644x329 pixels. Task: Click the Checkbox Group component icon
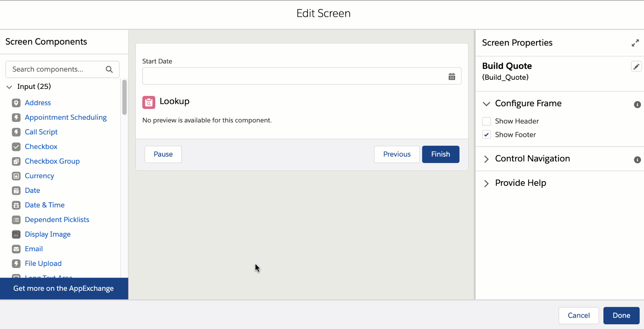16,161
